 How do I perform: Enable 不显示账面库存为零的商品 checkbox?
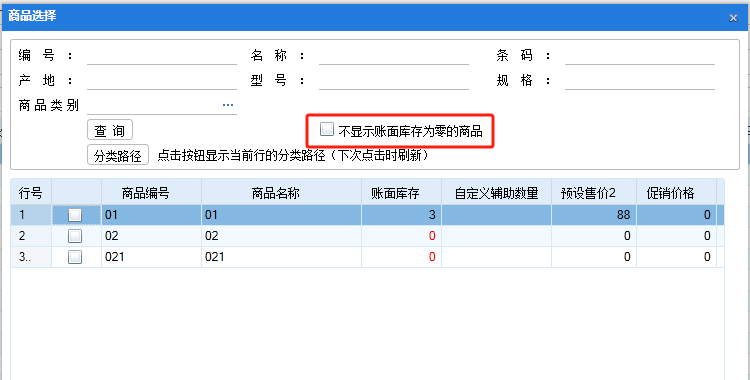click(x=327, y=129)
